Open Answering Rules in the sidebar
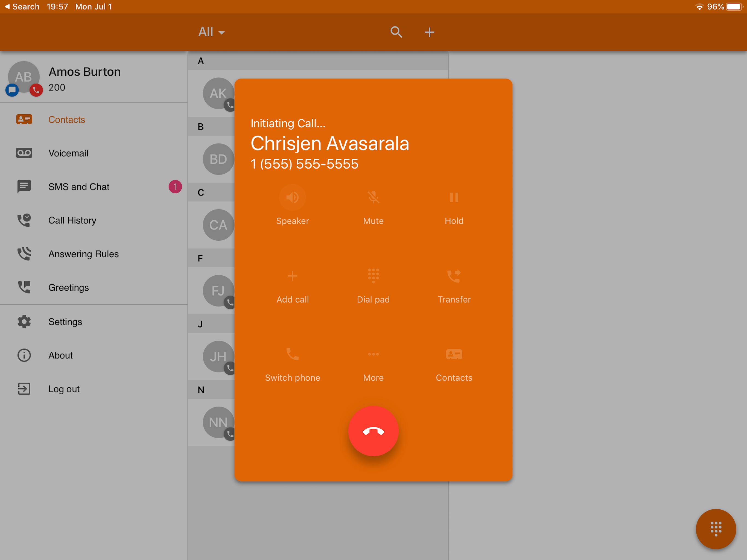The image size is (747, 560). [x=94, y=254]
